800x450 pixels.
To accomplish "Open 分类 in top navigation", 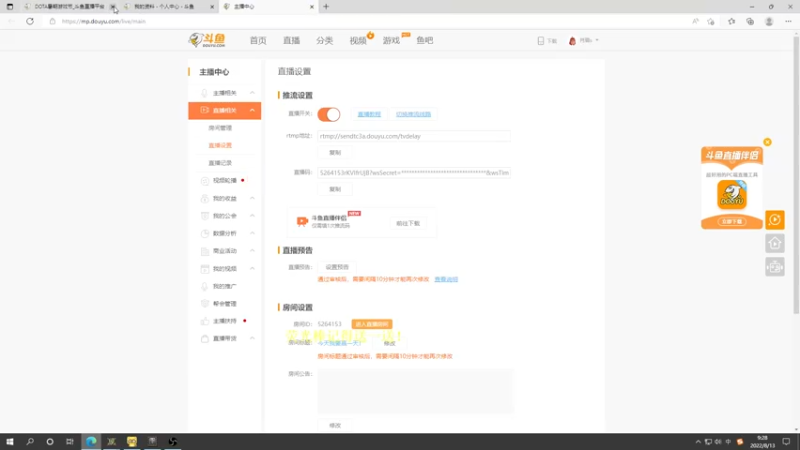I will coord(324,40).
